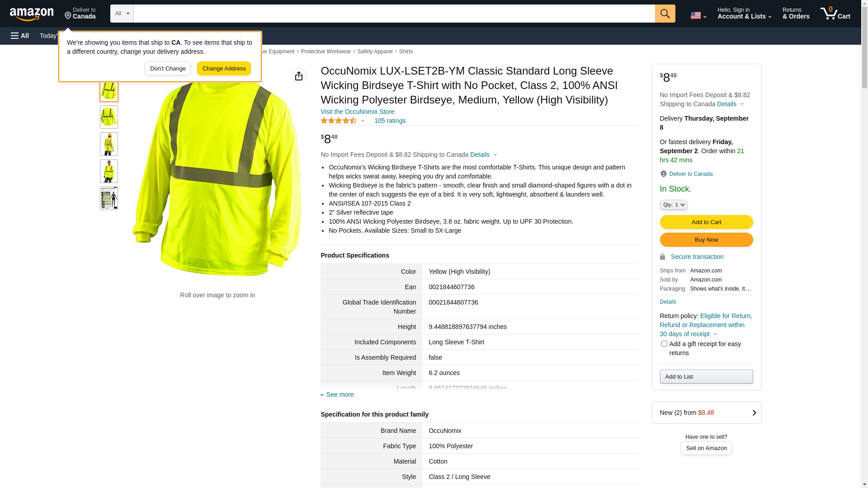The width and height of the screenshot is (868, 488).
Task: Click the Buy Now button
Action: click(x=706, y=239)
